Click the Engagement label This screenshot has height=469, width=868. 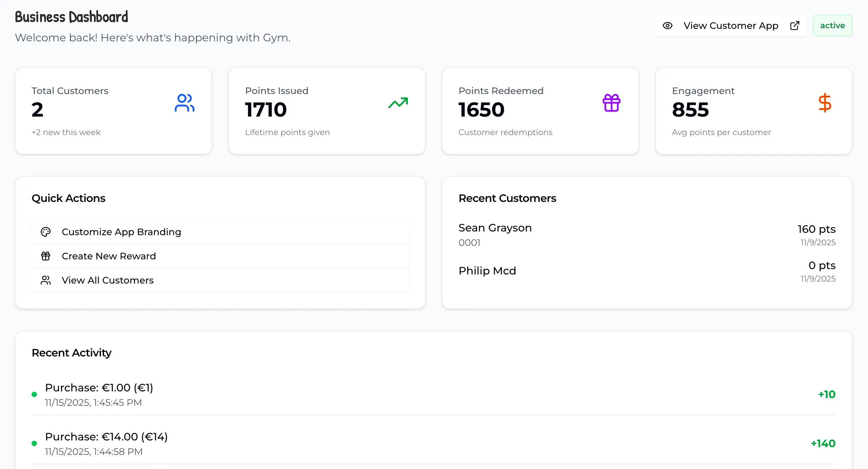click(703, 91)
